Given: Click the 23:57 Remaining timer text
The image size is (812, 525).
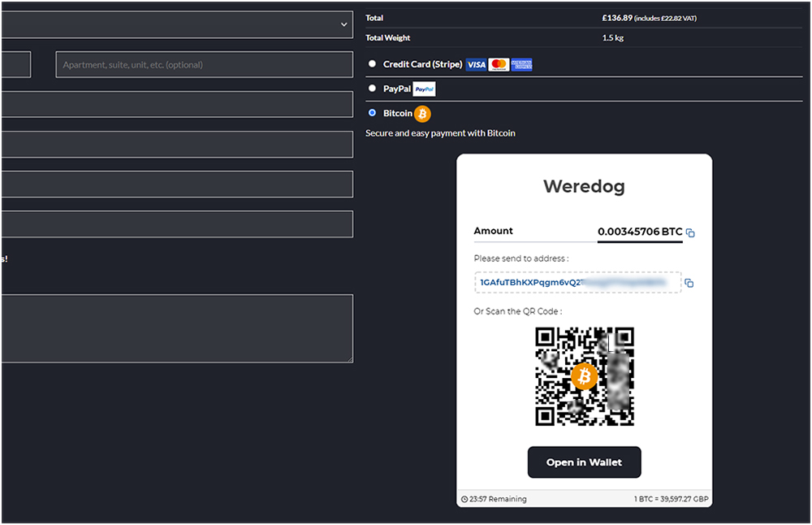Looking at the screenshot, I should pos(498,499).
